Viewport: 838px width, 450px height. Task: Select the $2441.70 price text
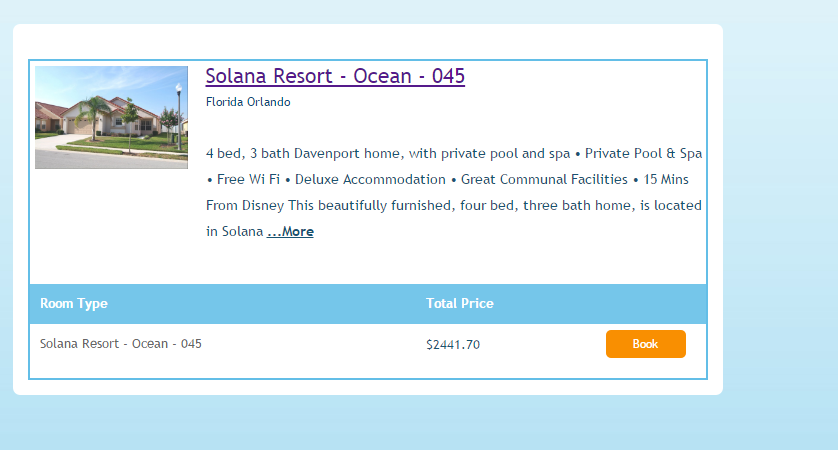[453, 345]
